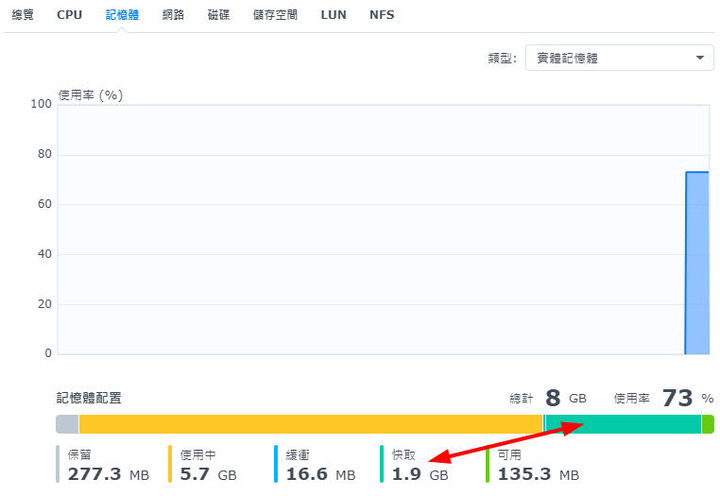This screenshot has height=496, width=720.
Task: Open the CPU tab
Action: 69,15
